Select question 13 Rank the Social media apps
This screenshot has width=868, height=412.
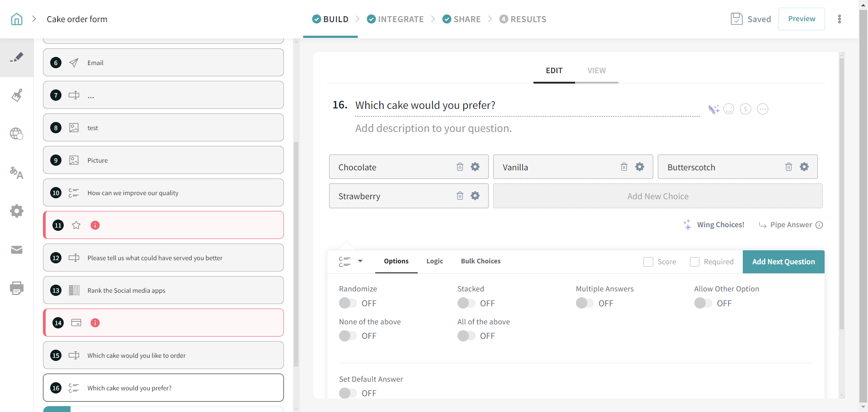point(163,290)
